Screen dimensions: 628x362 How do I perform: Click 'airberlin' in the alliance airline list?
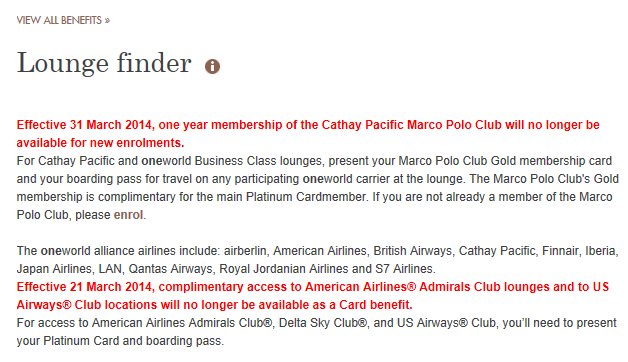pyautogui.click(x=245, y=251)
